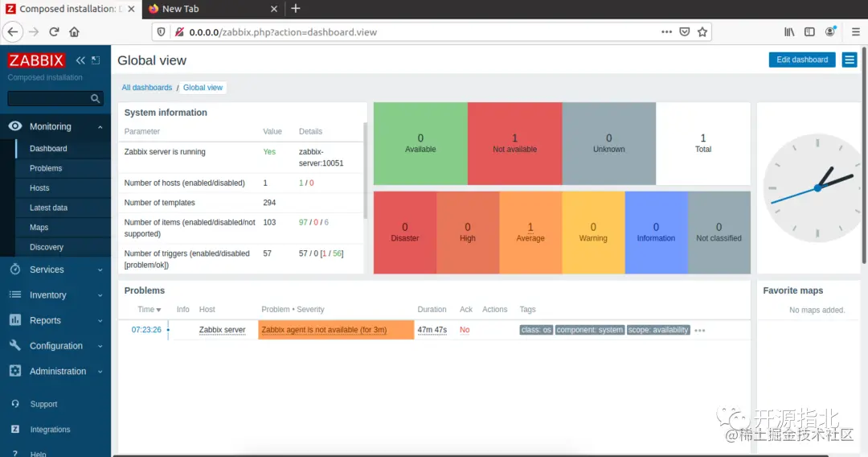
Task: Click the Services clock icon
Action: (x=15, y=270)
